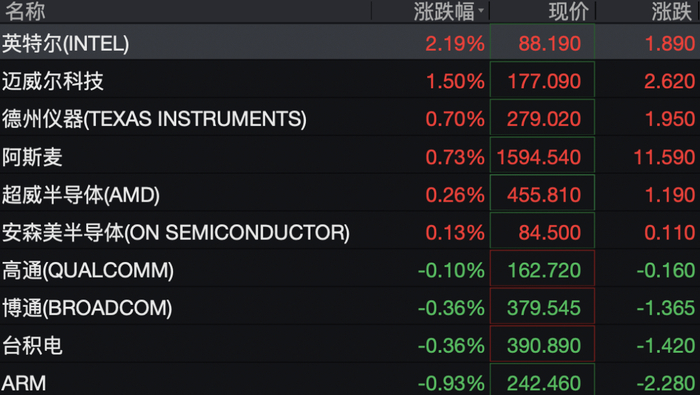
Task: Click the change value 1.190
Action: click(670, 195)
